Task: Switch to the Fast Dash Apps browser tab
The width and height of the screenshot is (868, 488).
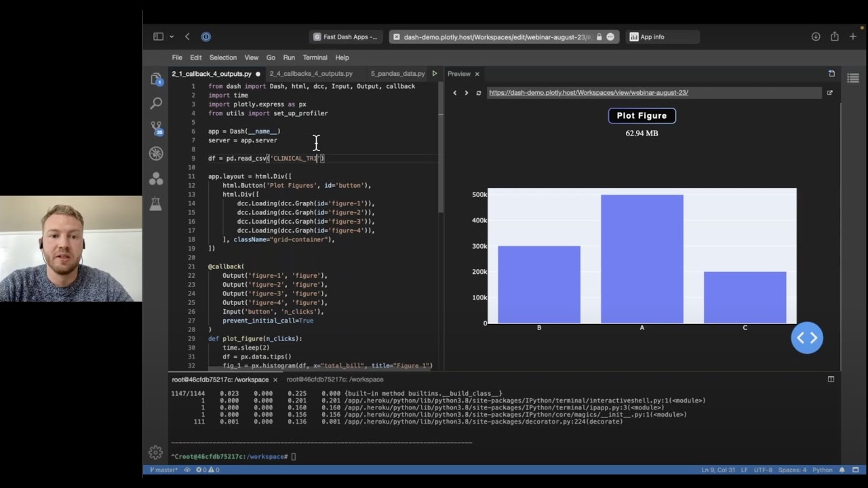Action: 346,37
